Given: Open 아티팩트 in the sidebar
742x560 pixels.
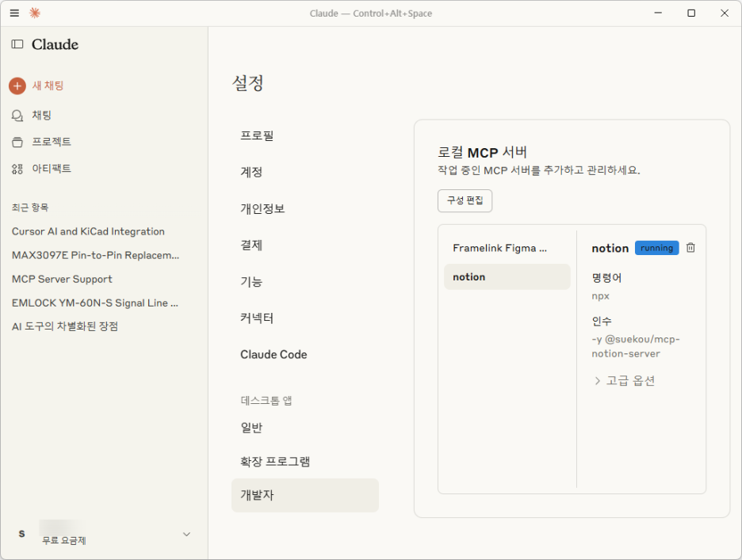Looking at the screenshot, I should [x=52, y=169].
